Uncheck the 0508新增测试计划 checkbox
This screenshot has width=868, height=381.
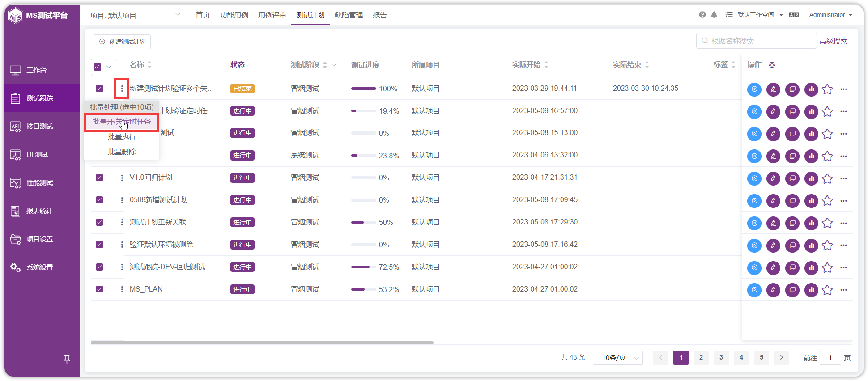(99, 200)
